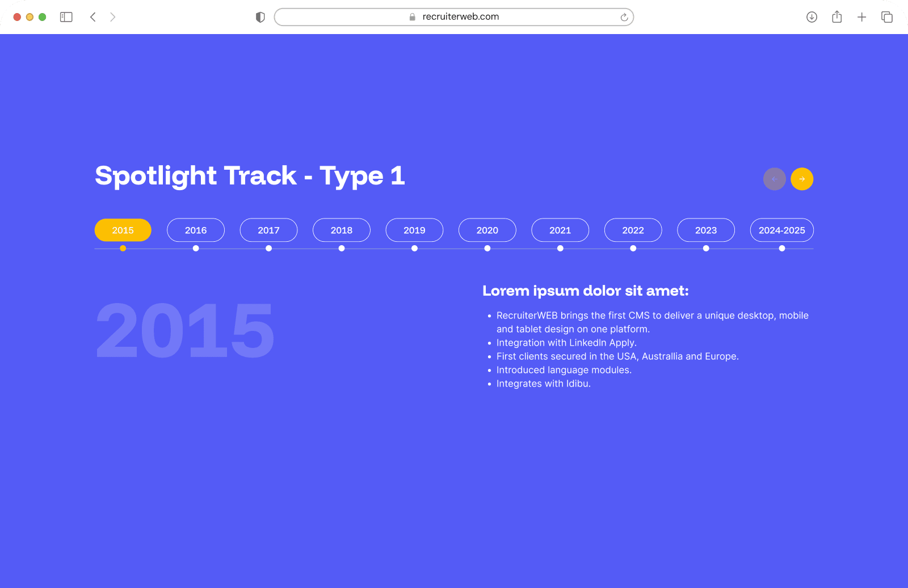The image size is (908, 588).
Task: Click the yellow timeline dot under 2015
Action: 123,249
